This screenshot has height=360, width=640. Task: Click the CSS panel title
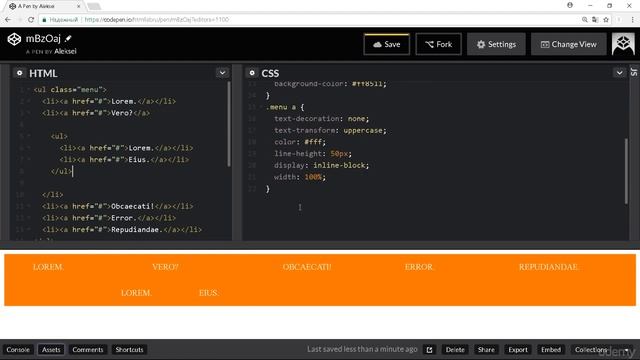(270, 73)
